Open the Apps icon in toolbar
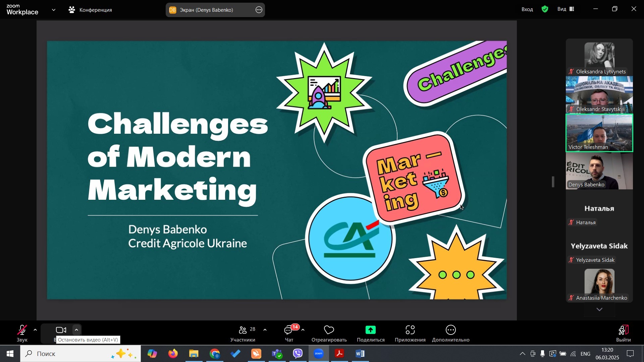 (x=410, y=330)
